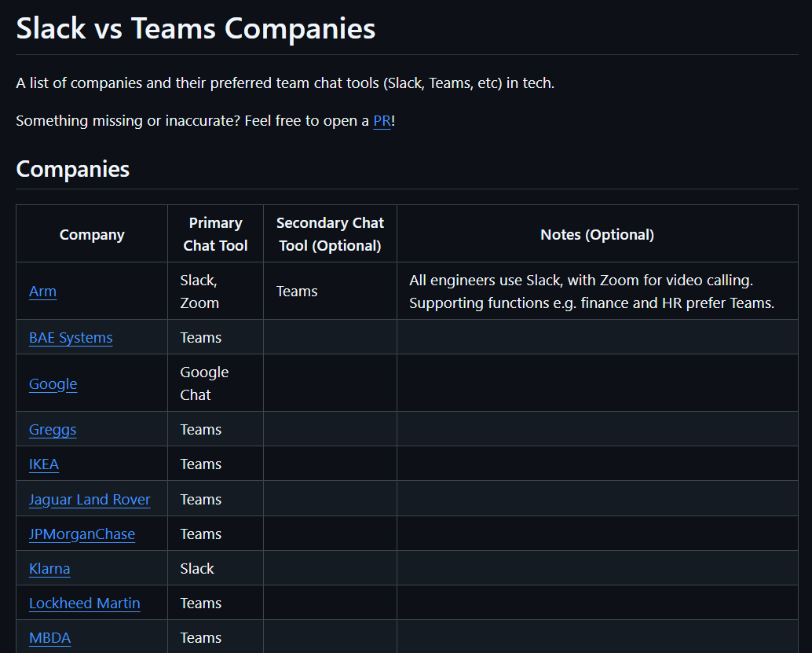Visit the IKEA link

(x=44, y=464)
